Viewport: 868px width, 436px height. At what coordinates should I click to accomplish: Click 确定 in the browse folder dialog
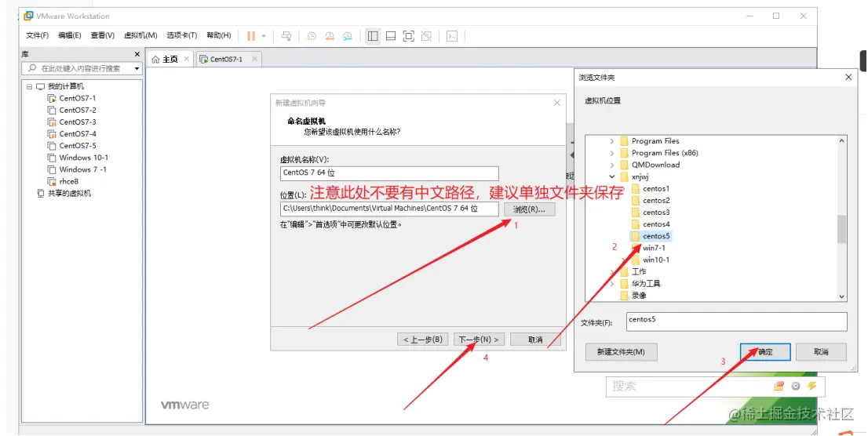coord(765,352)
